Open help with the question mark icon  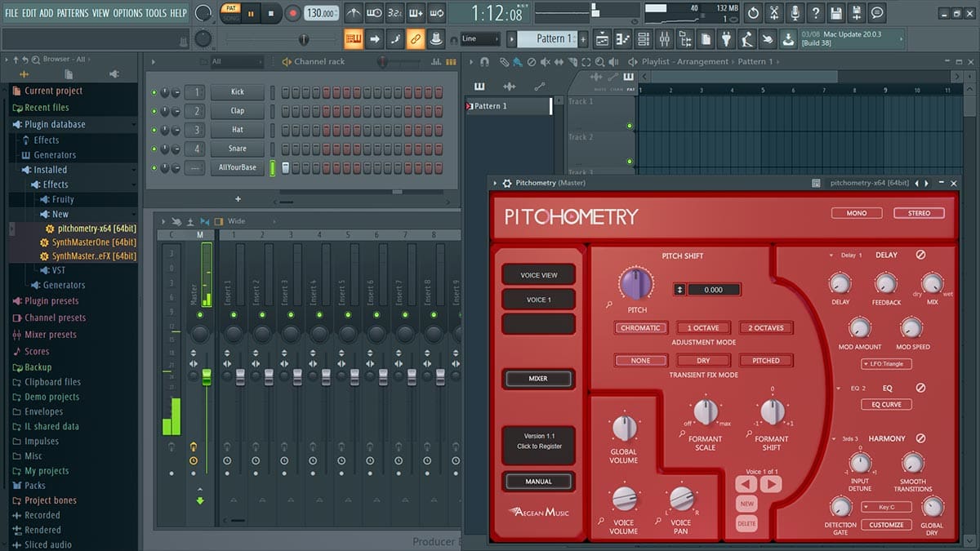click(815, 13)
